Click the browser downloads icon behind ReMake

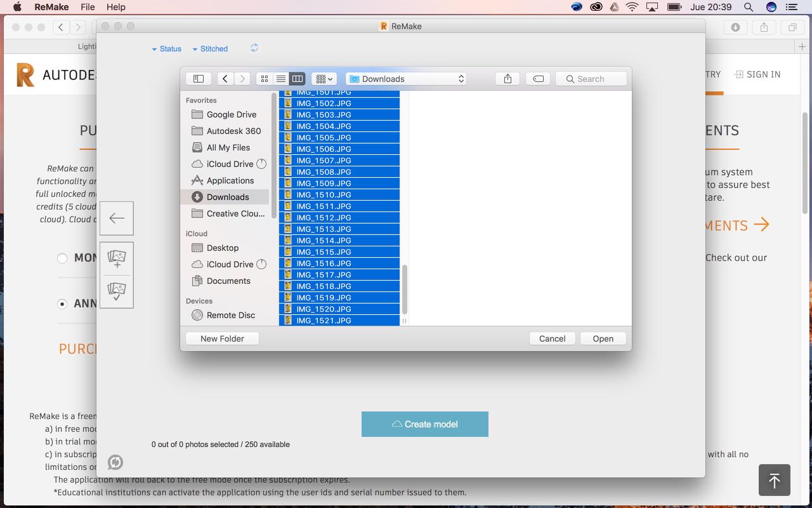[x=736, y=27]
